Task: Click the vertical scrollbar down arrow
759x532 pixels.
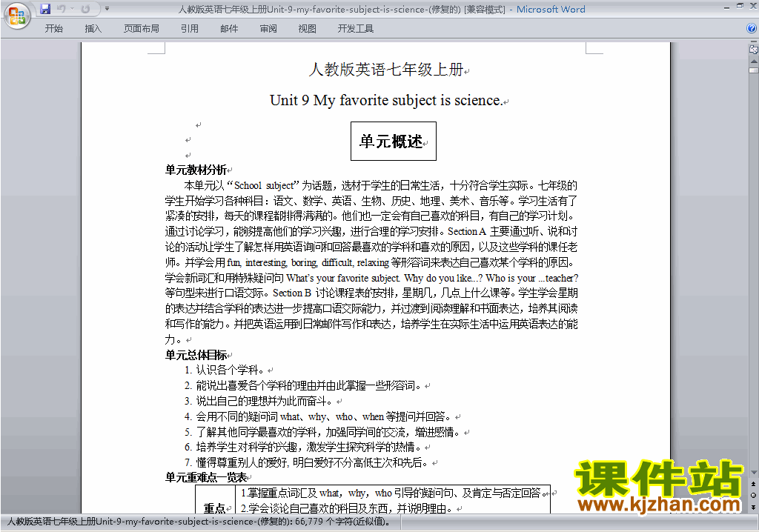Action: 754,473
